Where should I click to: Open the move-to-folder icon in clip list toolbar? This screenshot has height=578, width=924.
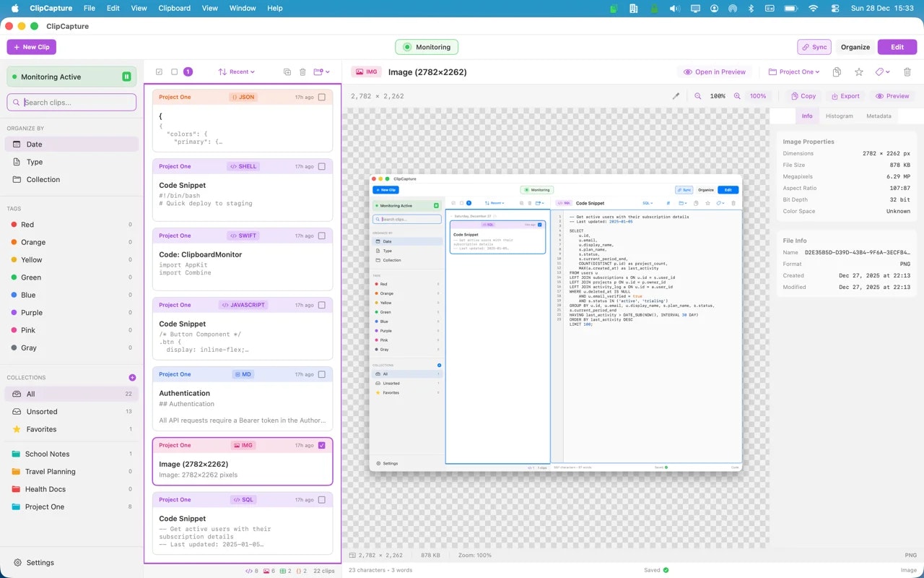[x=321, y=72]
